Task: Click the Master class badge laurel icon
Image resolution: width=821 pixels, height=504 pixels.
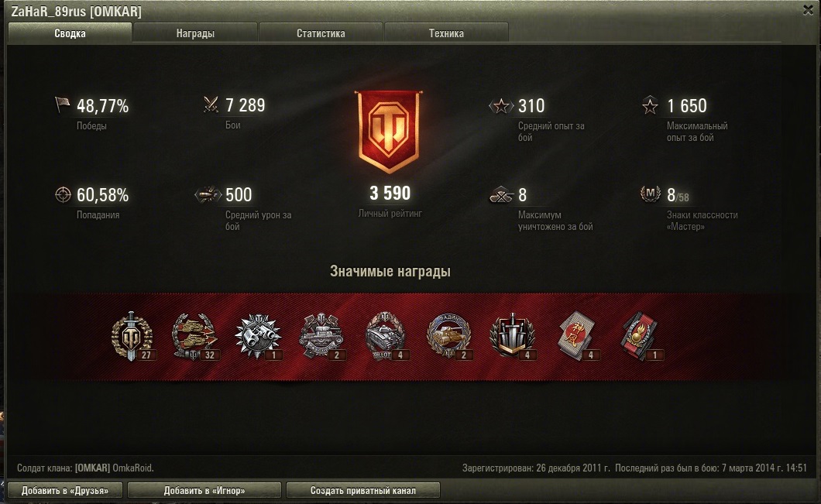Action: click(x=650, y=194)
